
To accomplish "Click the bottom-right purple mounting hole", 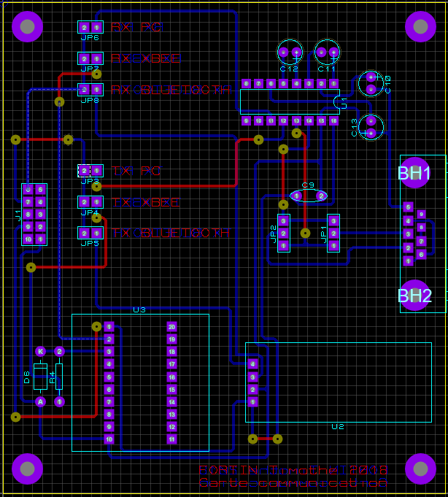I will click(420, 469).
